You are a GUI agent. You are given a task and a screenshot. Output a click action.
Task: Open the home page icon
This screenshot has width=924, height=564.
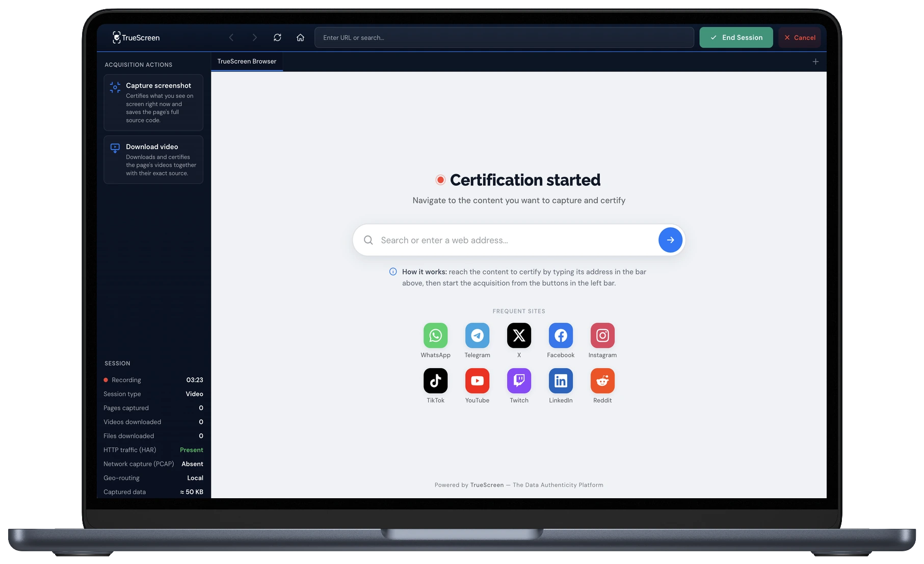(x=300, y=37)
